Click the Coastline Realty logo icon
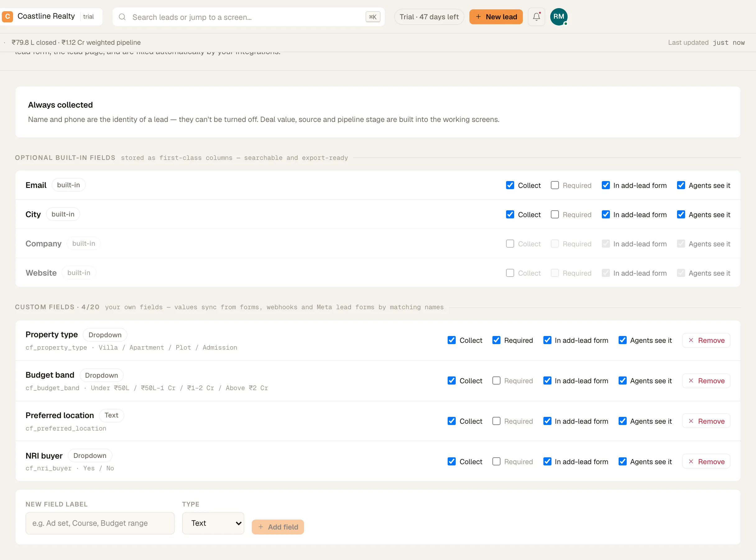The image size is (756, 560). coord(7,16)
